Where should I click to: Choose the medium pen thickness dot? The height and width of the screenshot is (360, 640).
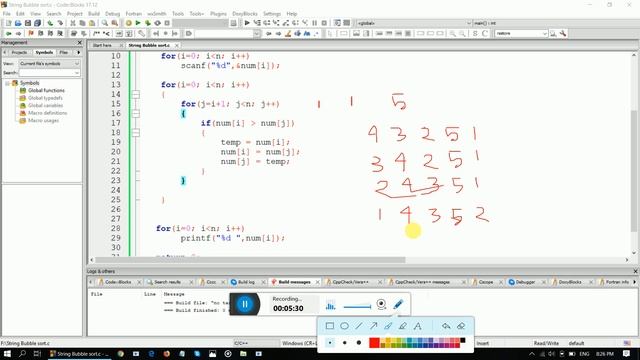click(344, 342)
